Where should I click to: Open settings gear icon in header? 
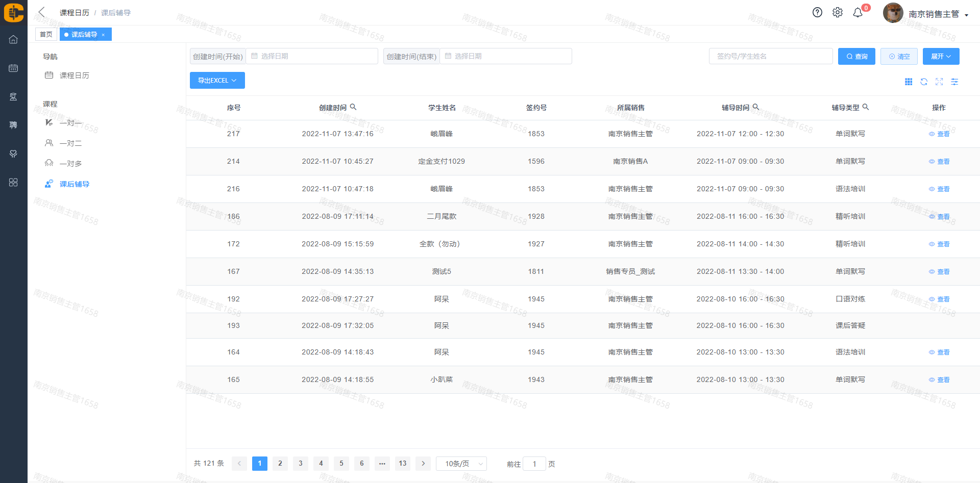pyautogui.click(x=838, y=13)
